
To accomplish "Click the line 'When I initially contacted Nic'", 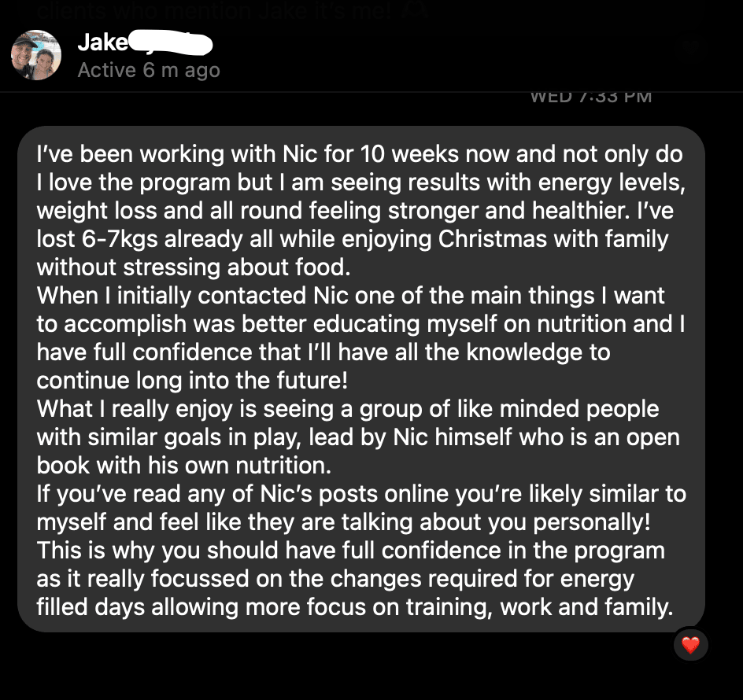I will click(351, 296).
